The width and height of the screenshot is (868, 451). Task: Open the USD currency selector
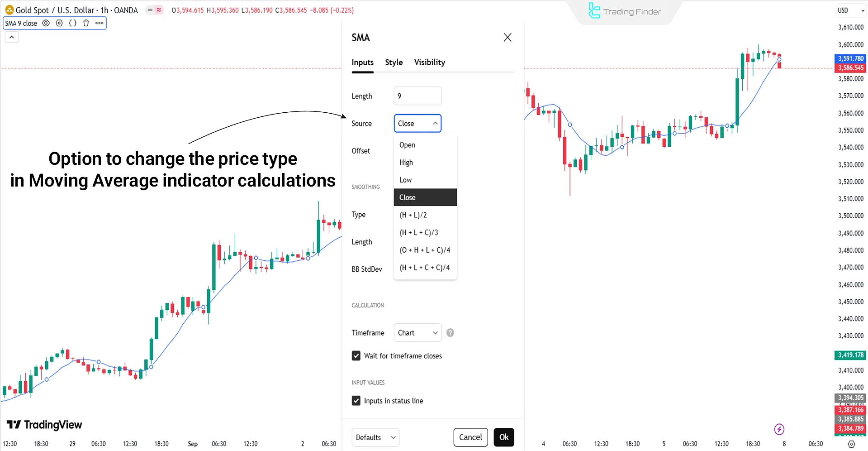tap(850, 10)
